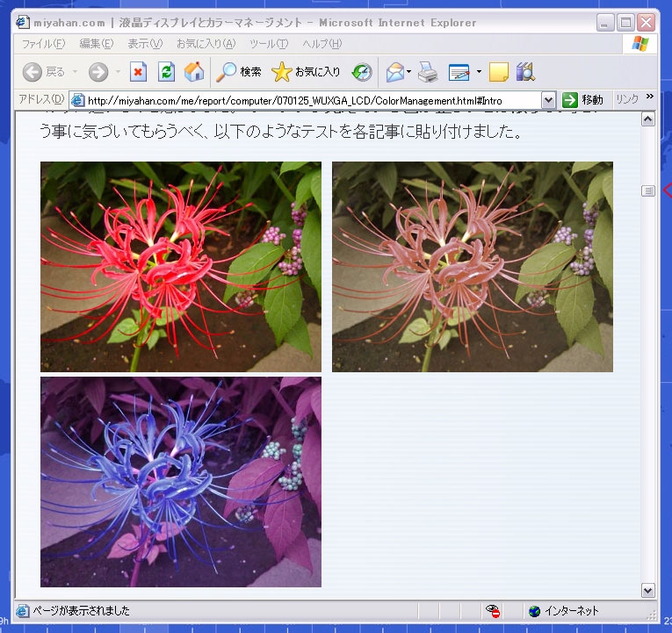Open the Edit button dropdown arrow

pos(479,71)
